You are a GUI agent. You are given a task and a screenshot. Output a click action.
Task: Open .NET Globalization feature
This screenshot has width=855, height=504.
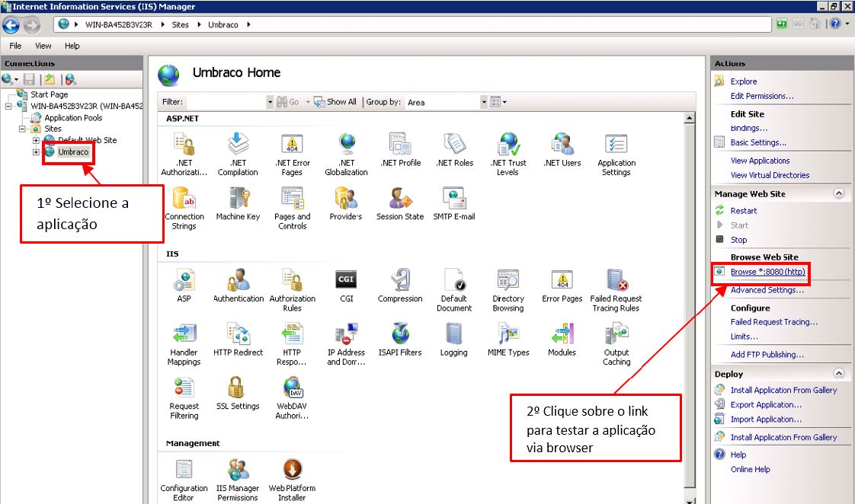(346, 155)
